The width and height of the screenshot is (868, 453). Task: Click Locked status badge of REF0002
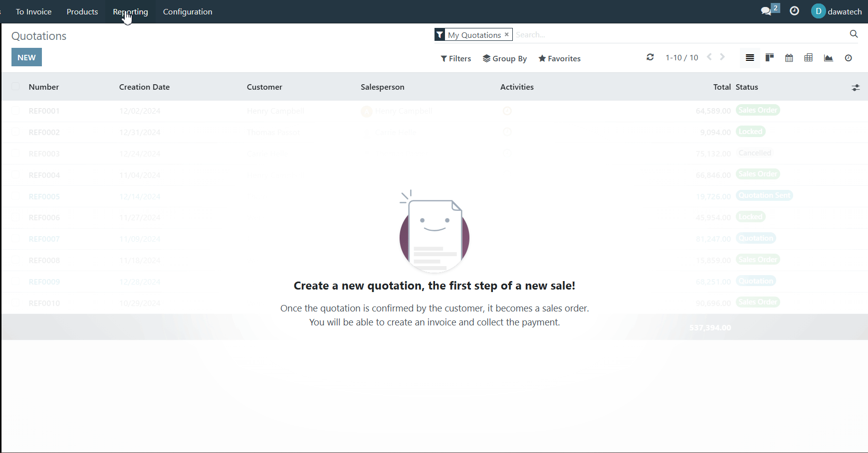pyautogui.click(x=750, y=132)
